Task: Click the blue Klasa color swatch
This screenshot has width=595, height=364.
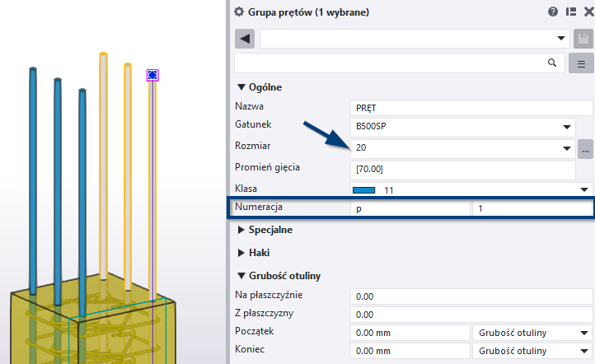Action: (x=364, y=189)
